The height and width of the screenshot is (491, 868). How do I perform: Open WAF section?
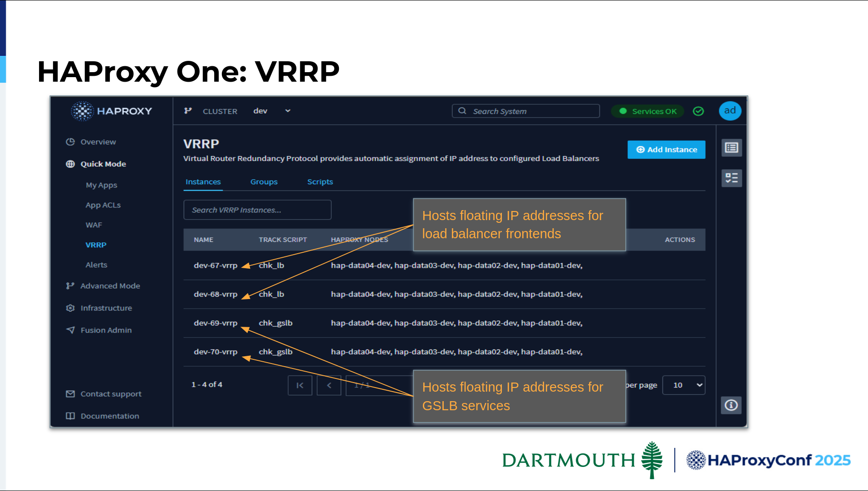click(x=93, y=225)
